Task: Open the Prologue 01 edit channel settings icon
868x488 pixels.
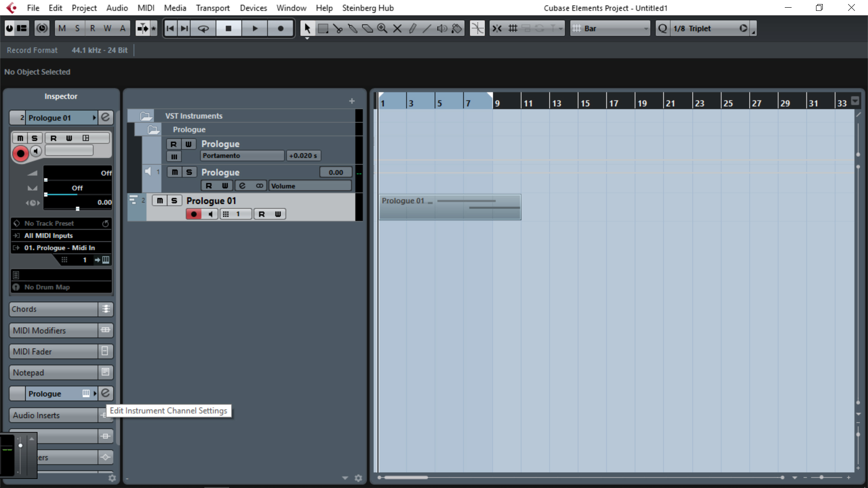Action: [x=105, y=117]
